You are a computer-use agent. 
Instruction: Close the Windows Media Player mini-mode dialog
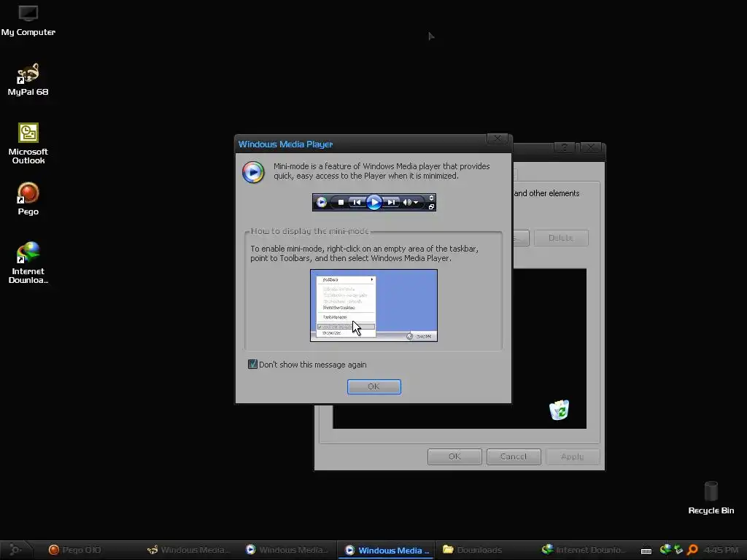pyautogui.click(x=498, y=139)
